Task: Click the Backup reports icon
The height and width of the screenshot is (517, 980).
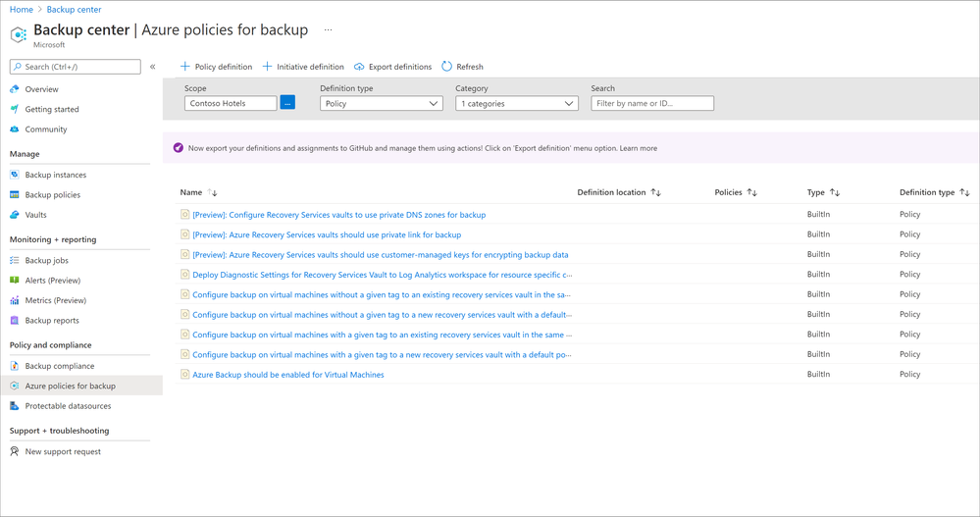Action: (15, 321)
